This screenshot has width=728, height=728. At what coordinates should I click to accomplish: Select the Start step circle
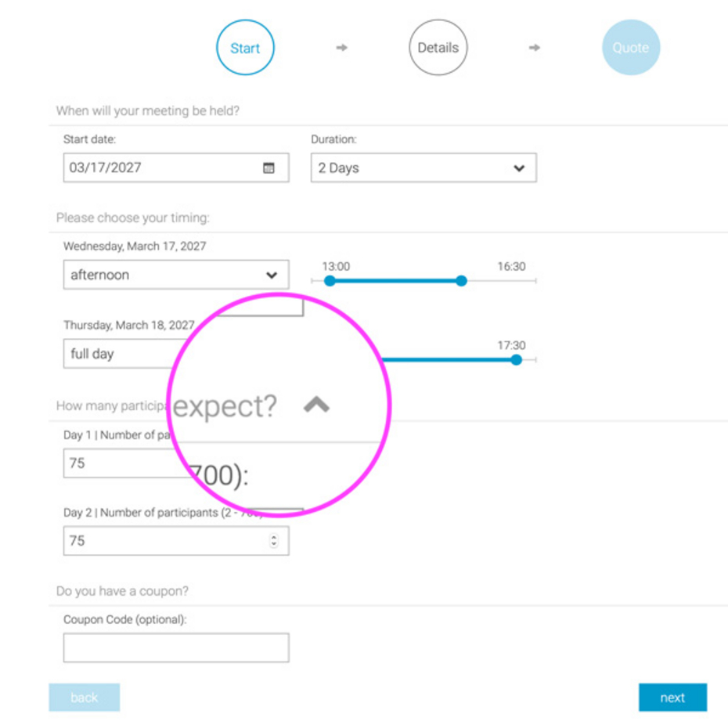click(245, 47)
